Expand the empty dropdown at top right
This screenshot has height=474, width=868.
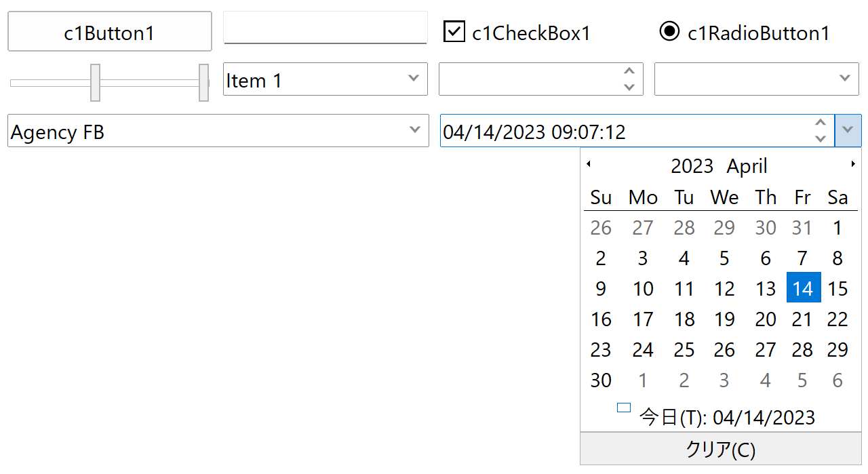(x=844, y=79)
